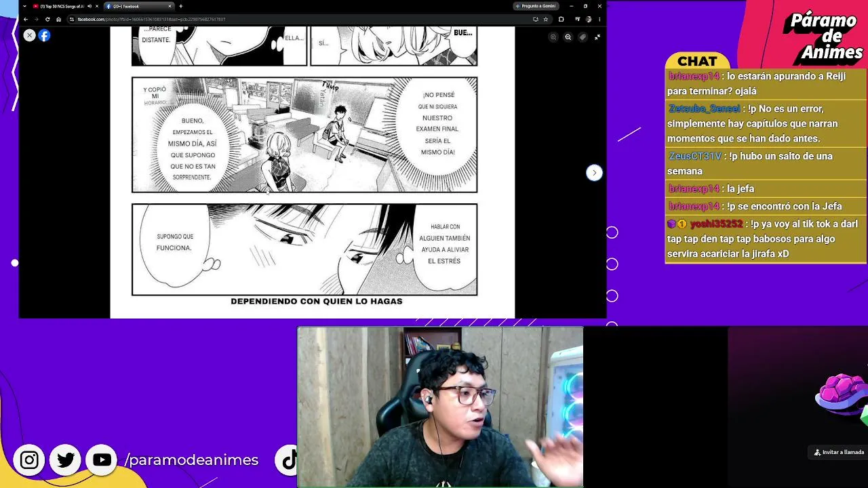Click the Zetsubo_Sensei username in chat
The image size is (868, 488).
(705, 108)
